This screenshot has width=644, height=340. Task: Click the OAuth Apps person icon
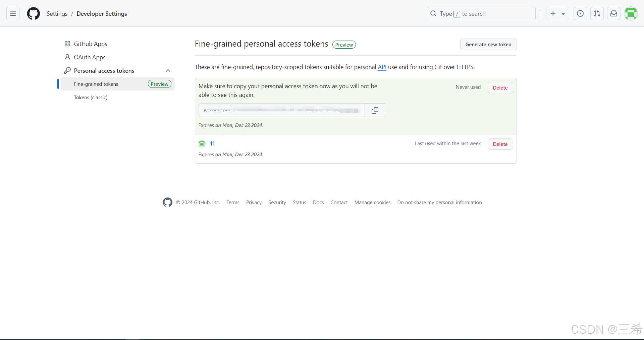67,57
